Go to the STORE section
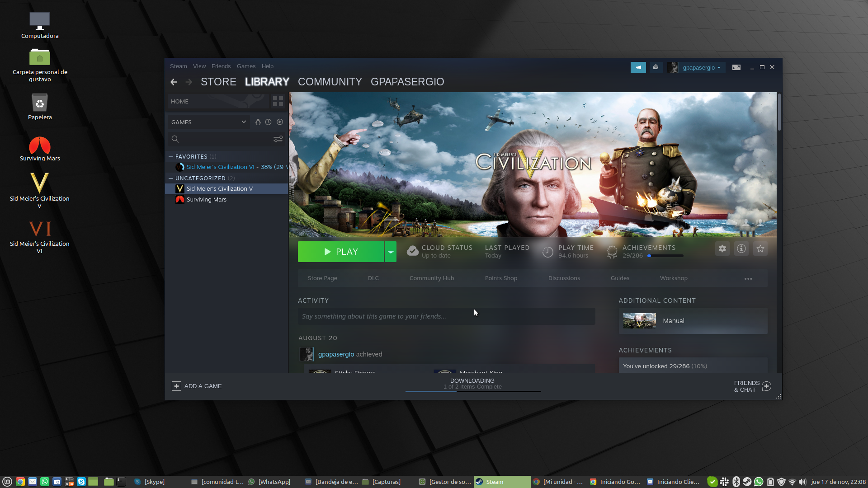The height and width of the screenshot is (488, 868). (x=218, y=82)
